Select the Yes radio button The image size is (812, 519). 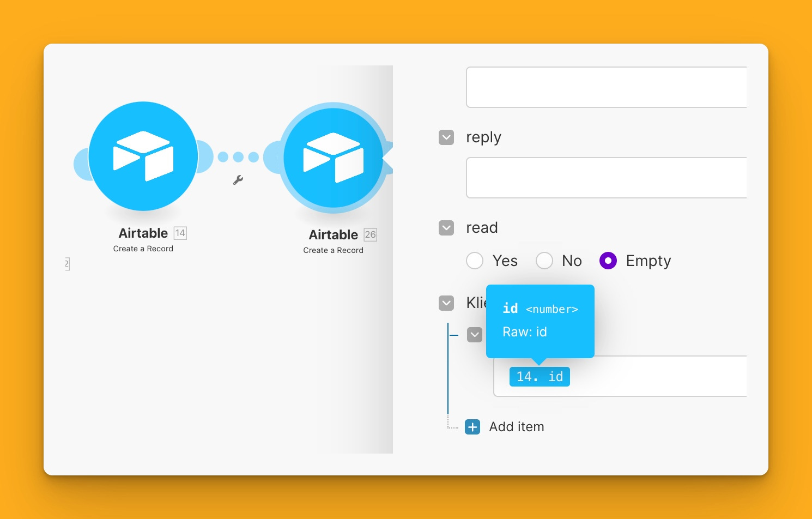pos(475,261)
